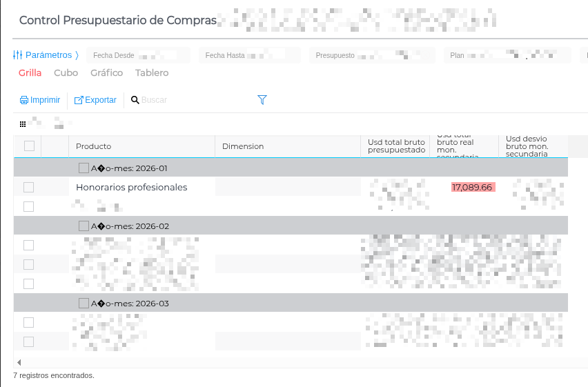Check the 2026-01 group checkbox
The width and height of the screenshot is (588, 387).
coord(84,168)
